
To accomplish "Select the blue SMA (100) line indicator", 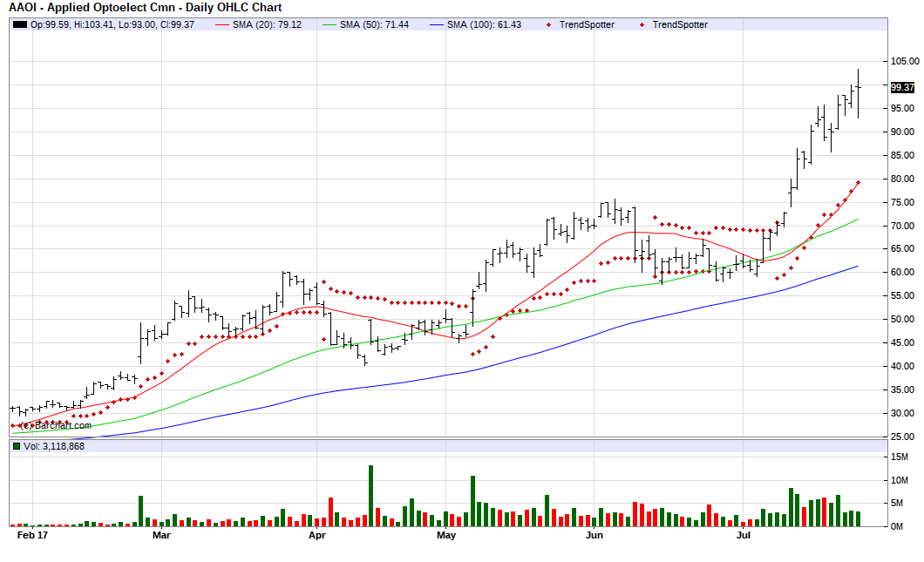I will point(438,24).
